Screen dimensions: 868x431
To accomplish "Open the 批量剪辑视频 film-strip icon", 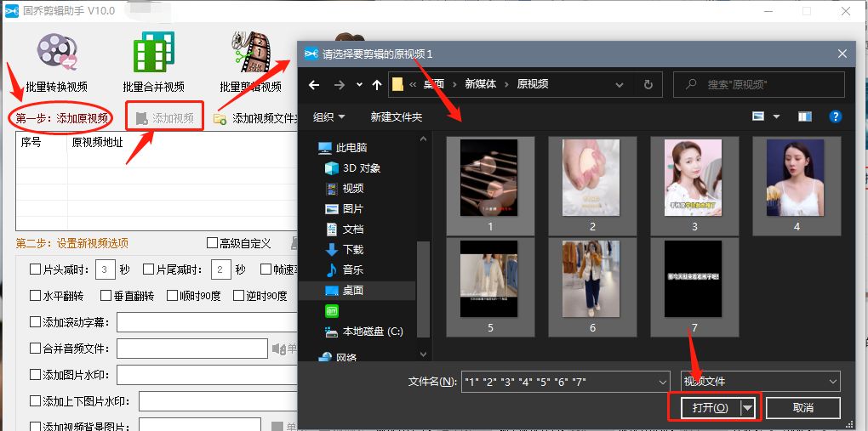I will 250,53.
